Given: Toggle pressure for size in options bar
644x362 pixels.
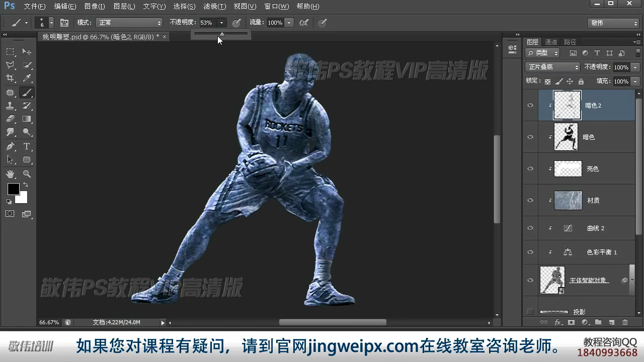Looking at the screenshot, I should tap(323, 23).
